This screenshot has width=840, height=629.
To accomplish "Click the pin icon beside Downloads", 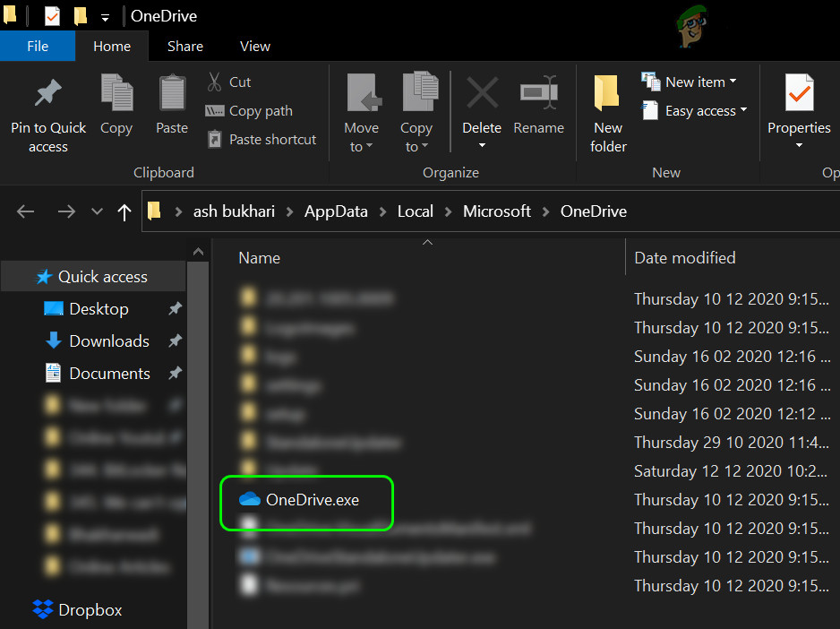I will (x=175, y=340).
